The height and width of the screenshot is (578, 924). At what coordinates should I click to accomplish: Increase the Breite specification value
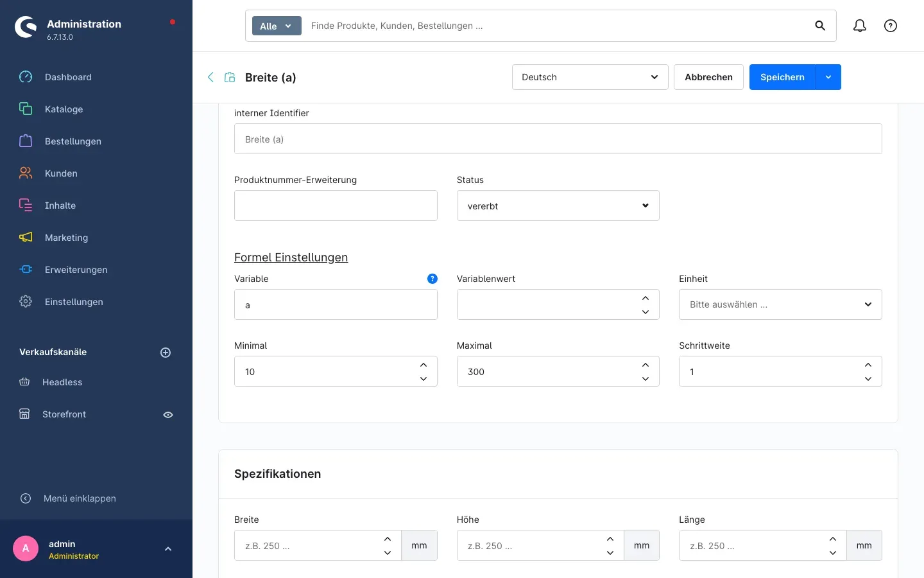click(388, 539)
